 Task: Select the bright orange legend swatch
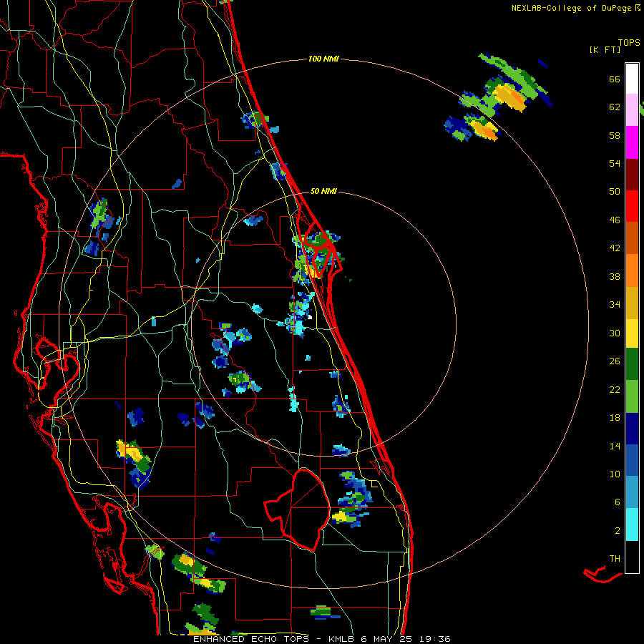click(632, 270)
